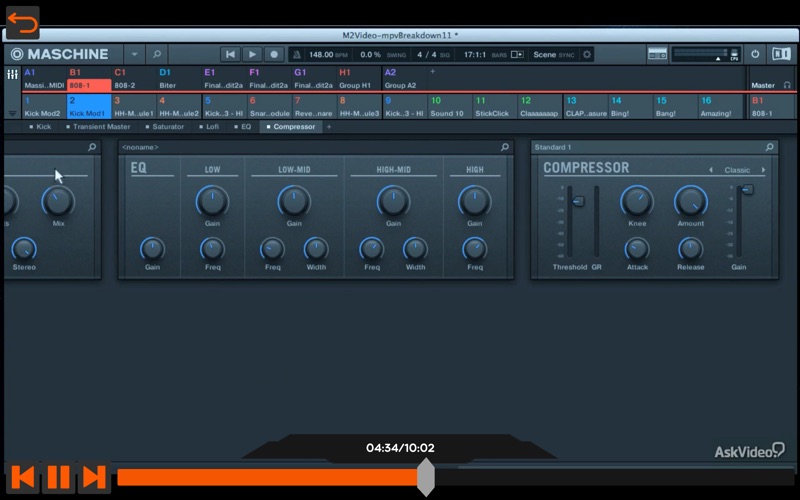
Task: Open the Maschine search magnifier in header
Action: 157,54
